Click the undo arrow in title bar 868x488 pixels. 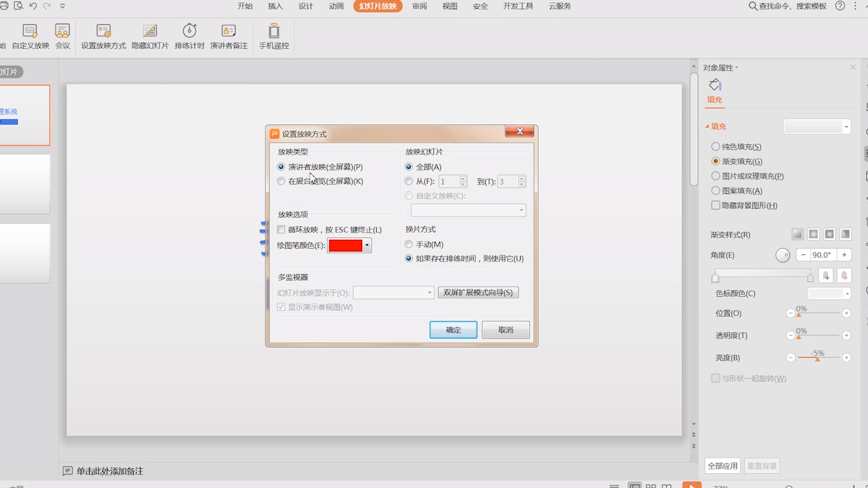(x=33, y=6)
